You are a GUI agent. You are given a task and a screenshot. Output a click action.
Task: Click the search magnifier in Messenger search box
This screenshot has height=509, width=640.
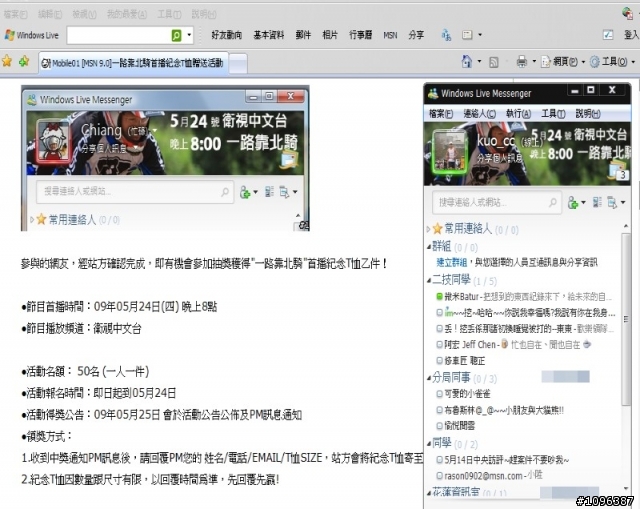(553, 202)
